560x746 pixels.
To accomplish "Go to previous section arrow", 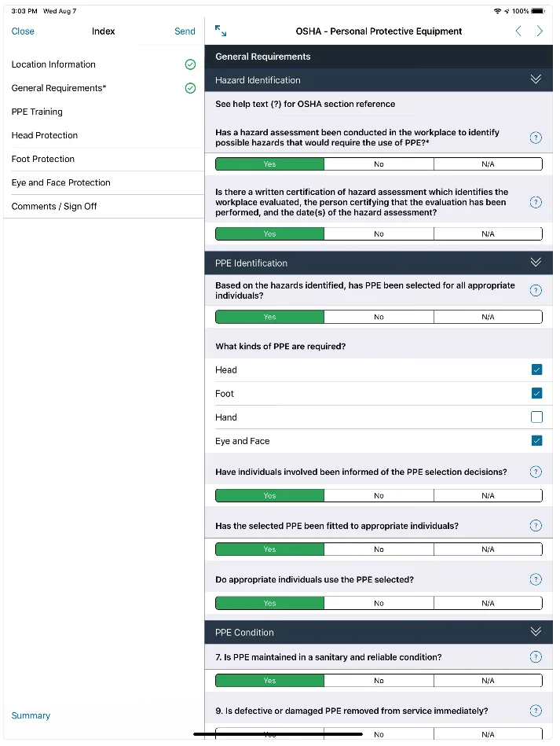I will pyautogui.click(x=518, y=31).
